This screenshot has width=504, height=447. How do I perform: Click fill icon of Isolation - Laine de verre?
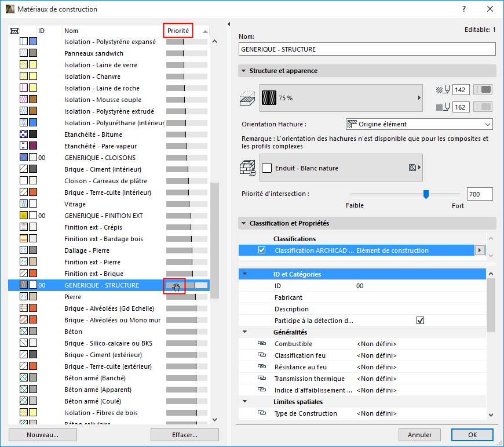[x=24, y=64]
